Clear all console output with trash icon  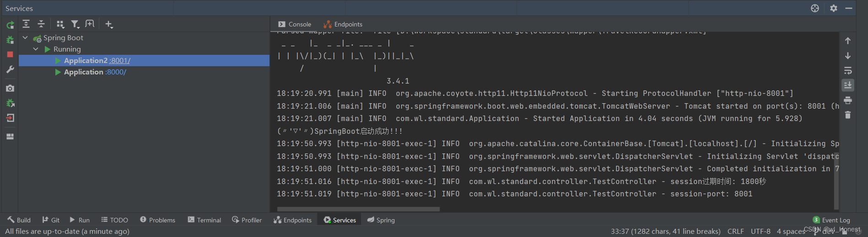point(848,115)
